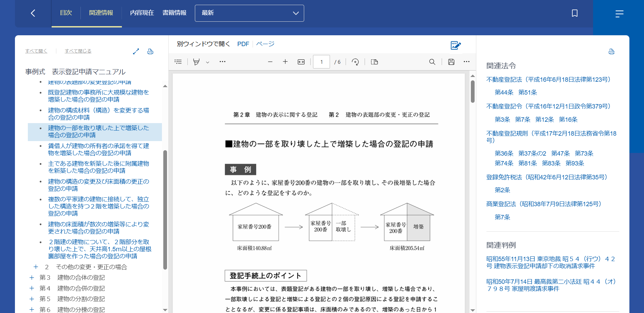644x313 pixels.
Task: Save the PDF with the floppy disk icon
Action: 451,62
